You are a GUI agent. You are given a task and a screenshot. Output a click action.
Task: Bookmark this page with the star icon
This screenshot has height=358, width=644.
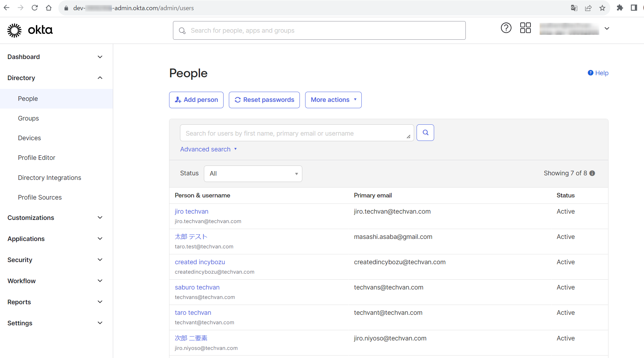(x=602, y=8)
